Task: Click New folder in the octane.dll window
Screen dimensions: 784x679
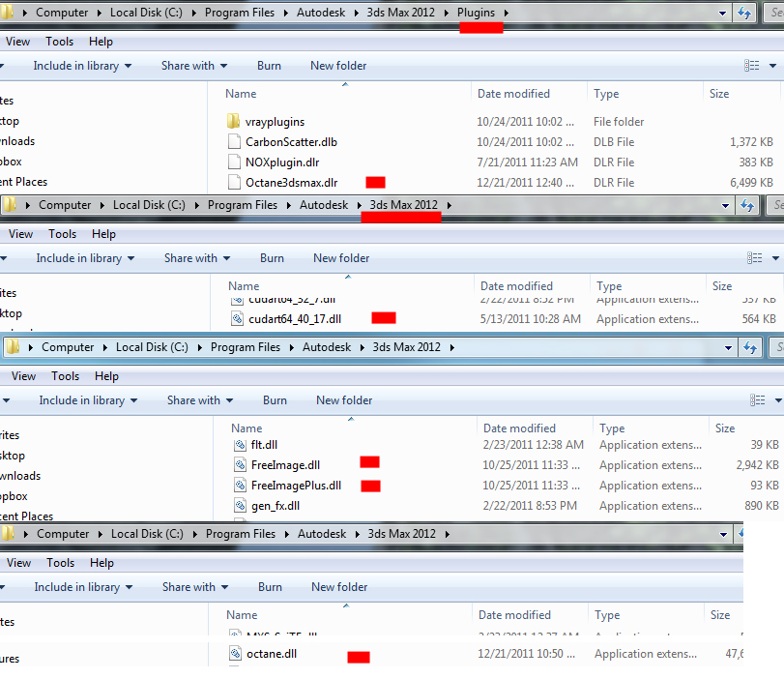Action: pos(339,587)
